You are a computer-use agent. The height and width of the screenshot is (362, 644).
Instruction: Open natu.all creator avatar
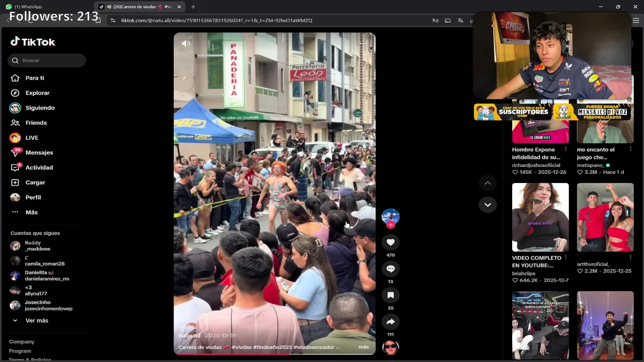(x=390, y=217)
